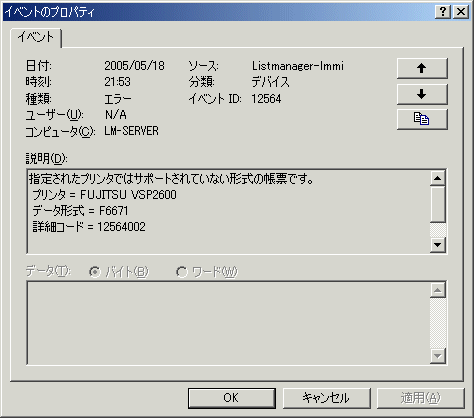Click the line データ形式 = F6671

pyautogui.click(x=80, y=211)
